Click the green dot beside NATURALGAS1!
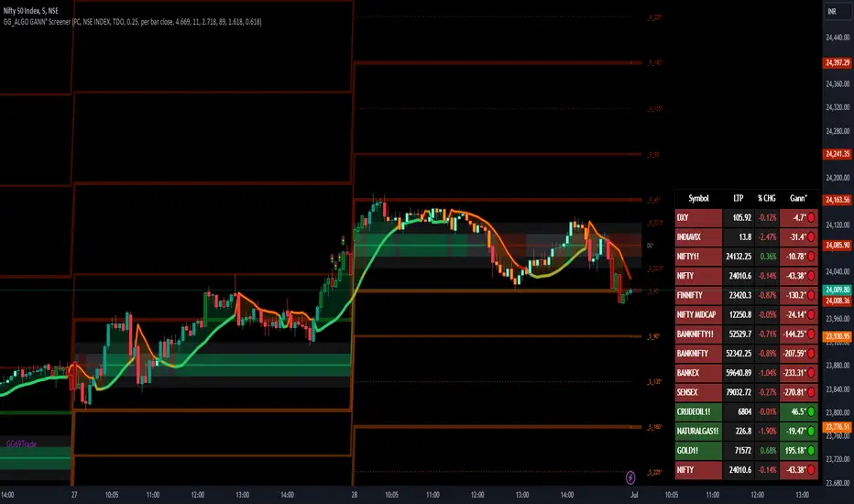 coord(811,431)
